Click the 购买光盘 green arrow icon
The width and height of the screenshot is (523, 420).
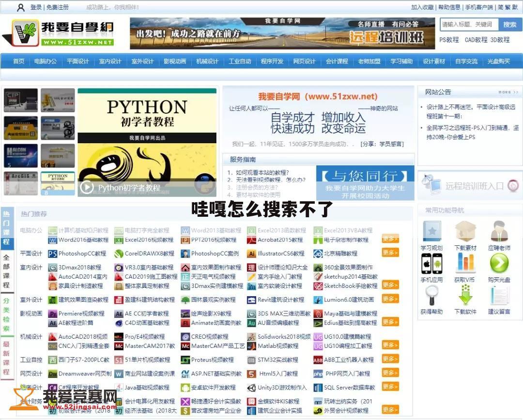click(x=499, y=263)
